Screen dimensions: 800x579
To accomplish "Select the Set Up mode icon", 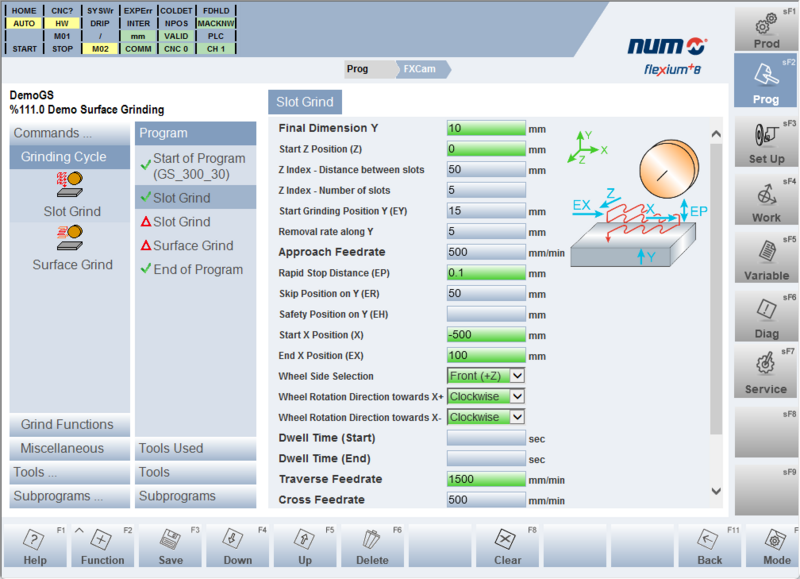I will coord(766,143).
